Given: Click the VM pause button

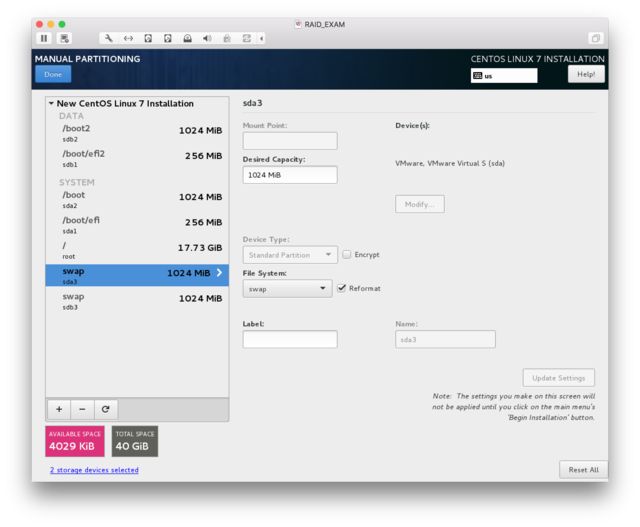Looking at the screenshot, I should tap(44, 38).
